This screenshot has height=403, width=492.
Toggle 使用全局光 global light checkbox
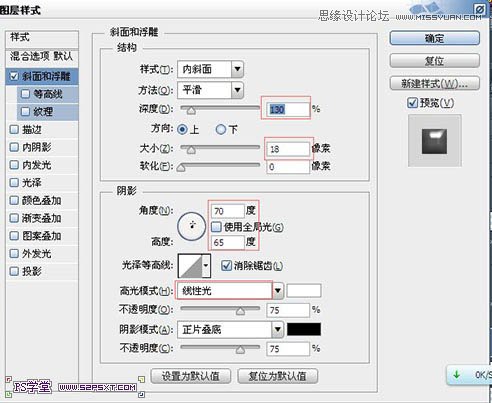click(x=216, y=227)
